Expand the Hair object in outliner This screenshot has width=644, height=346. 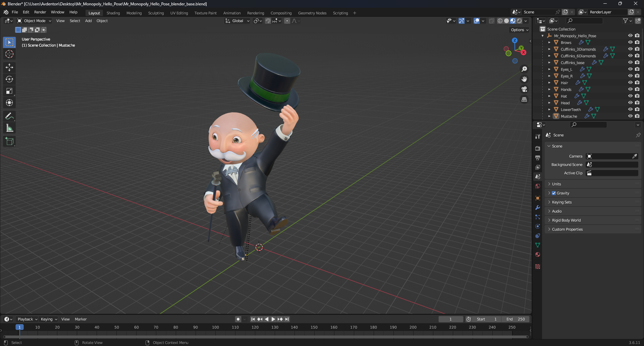(x=549, y=82)
